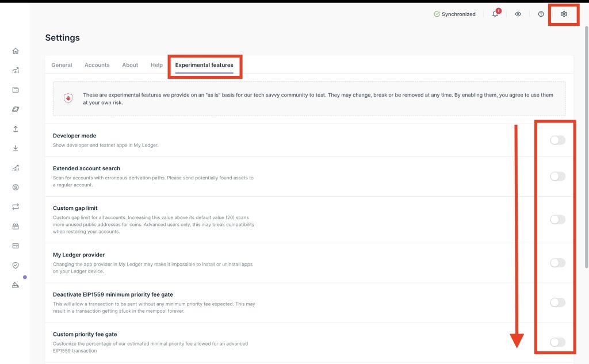This screenshot has width=589, height=364.
Task: Open the Portfolio home icon in sidebar
Action: 16,51
